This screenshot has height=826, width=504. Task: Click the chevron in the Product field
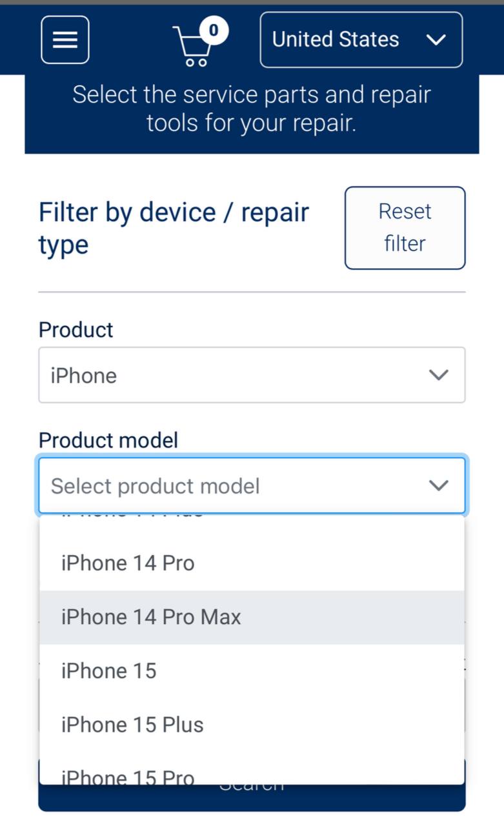439,375
